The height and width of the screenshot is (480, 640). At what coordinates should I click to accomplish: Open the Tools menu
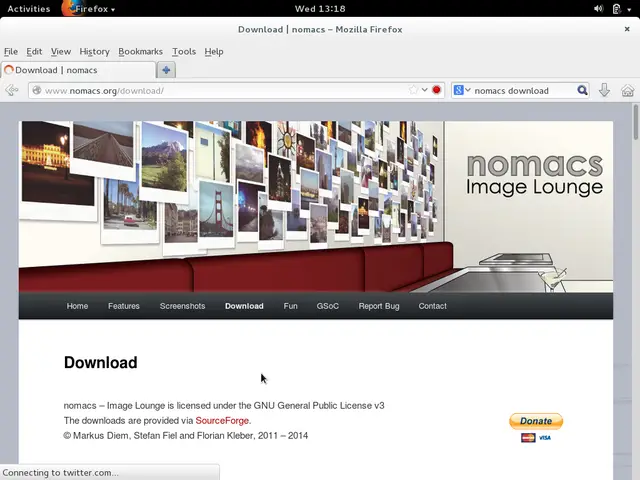point(184,51)
